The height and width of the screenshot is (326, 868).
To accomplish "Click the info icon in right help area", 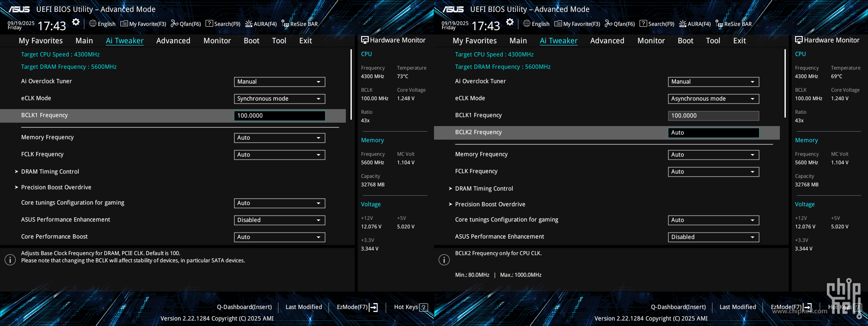I will coord(444,260).
